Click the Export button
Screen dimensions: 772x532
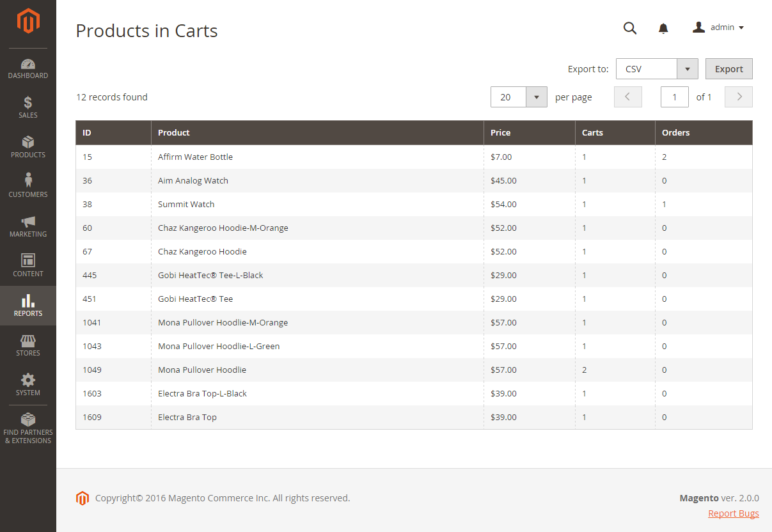729,69
